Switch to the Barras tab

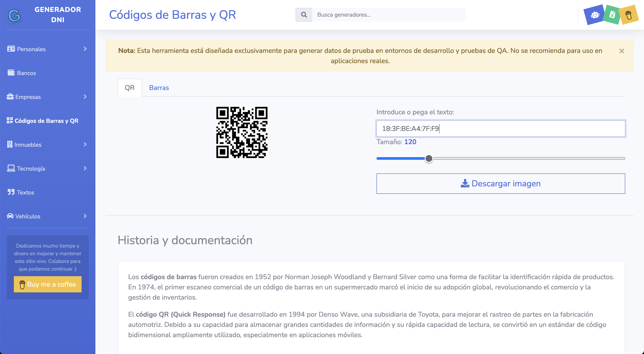click(159, 88)
